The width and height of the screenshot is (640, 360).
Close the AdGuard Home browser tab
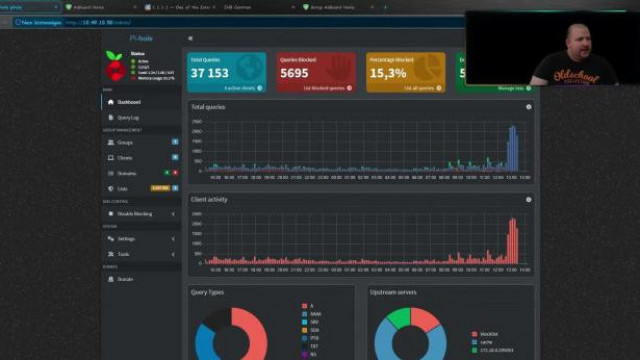click(x=135, y=7)
